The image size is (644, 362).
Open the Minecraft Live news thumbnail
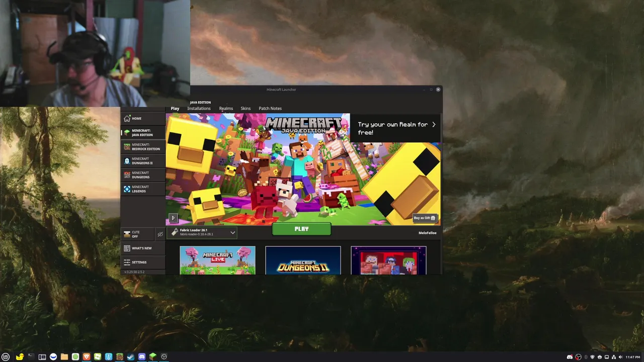click(217, 260)
